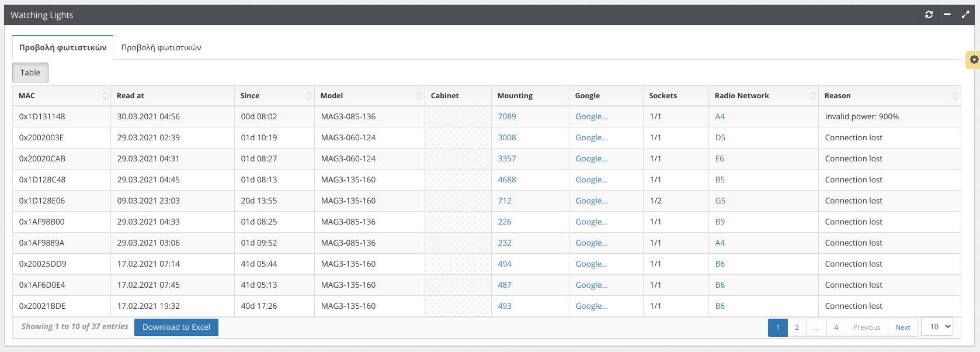This screenshot has height=352, width=980.
Task: Open radio network G5 link
Action: 720,201
